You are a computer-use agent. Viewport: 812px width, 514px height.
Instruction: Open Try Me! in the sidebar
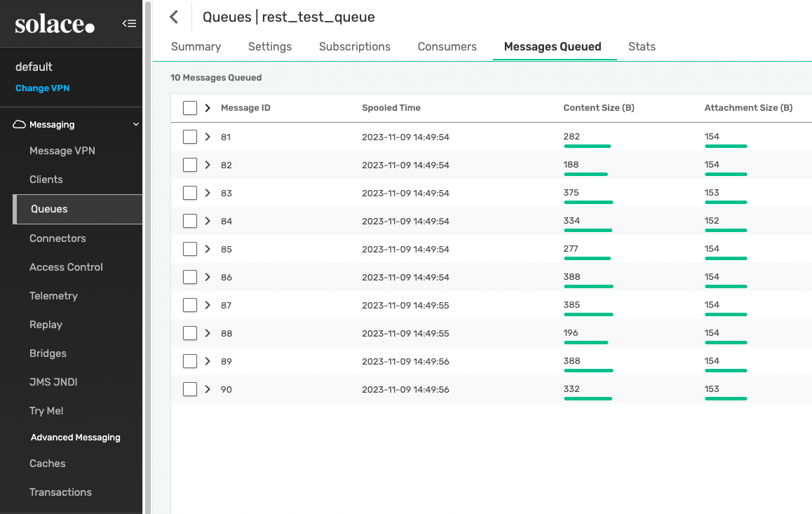click(x=46, y=411)
